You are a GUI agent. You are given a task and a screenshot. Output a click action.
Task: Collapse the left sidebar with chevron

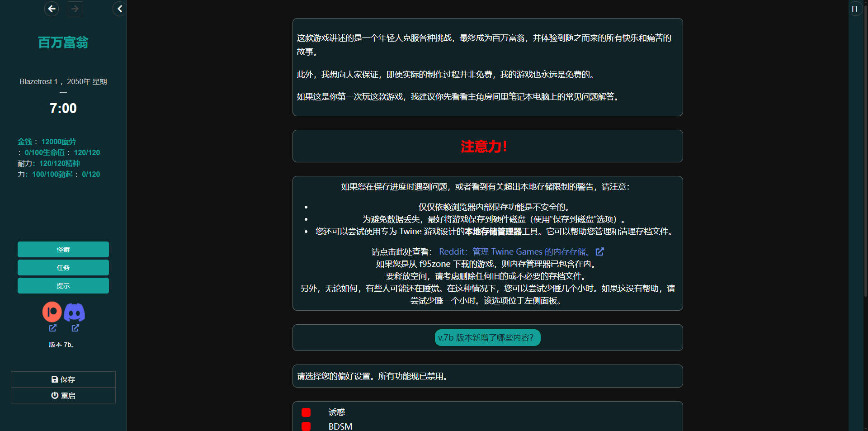click(x=119, y=9)
